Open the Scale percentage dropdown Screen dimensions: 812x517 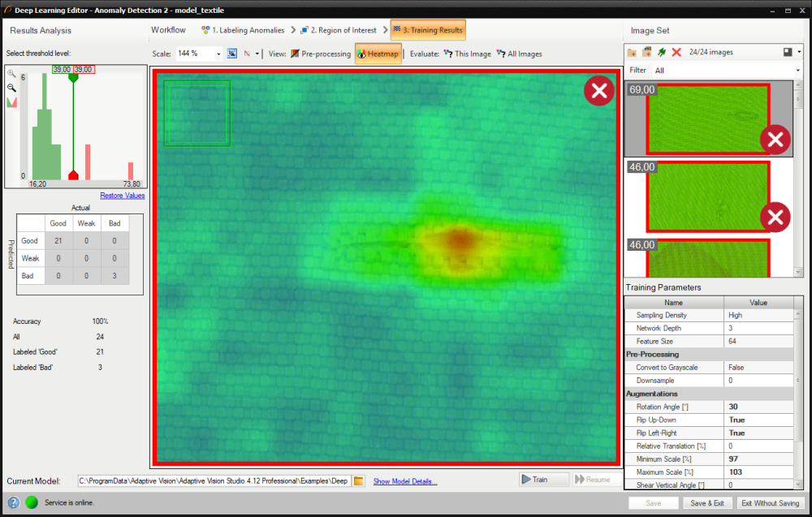click(218, 54)
